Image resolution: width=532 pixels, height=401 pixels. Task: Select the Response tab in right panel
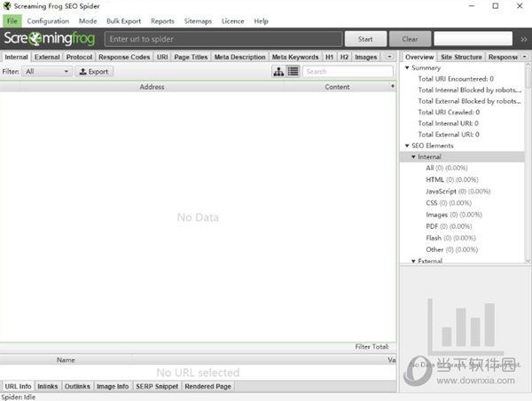503,57
